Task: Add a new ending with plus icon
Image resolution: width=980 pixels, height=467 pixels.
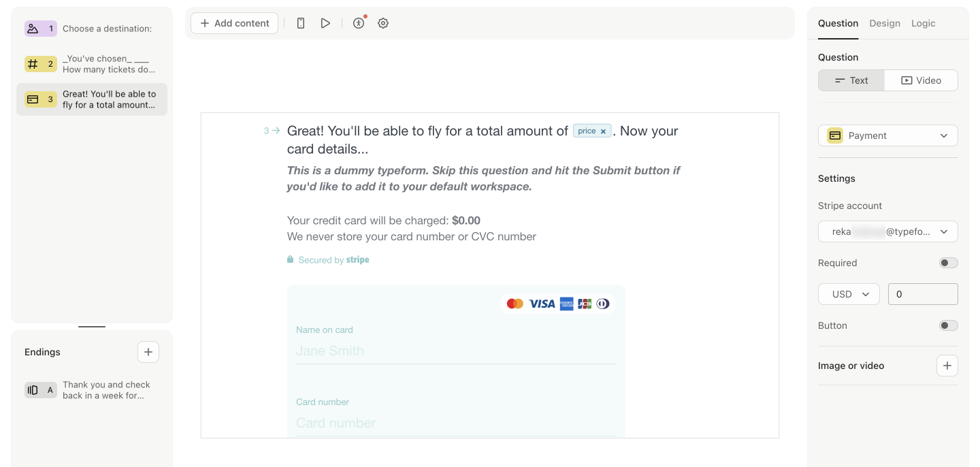Action: (x=148, y=352)
